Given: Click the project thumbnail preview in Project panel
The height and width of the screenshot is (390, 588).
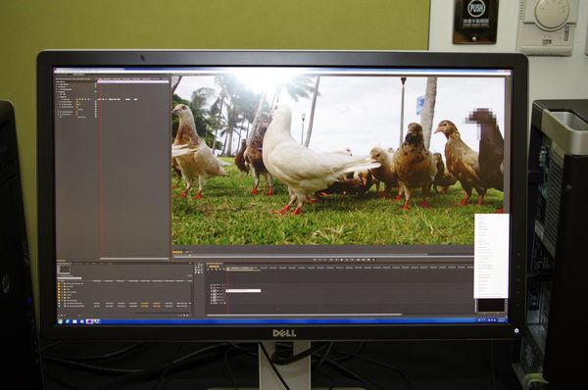Looking at the screenshot, I should [65, 268].
